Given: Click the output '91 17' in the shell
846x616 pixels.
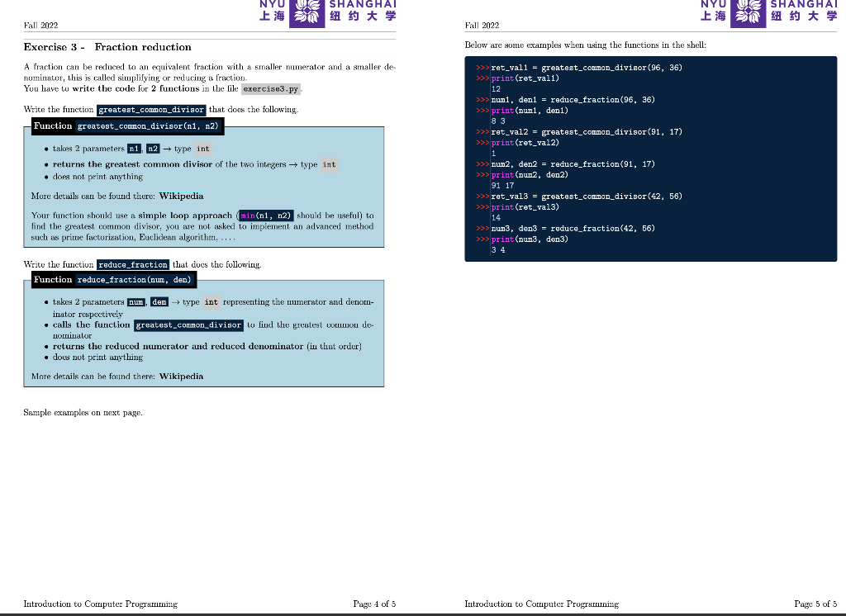Looking at the screenshot, I should coord(502,186).
